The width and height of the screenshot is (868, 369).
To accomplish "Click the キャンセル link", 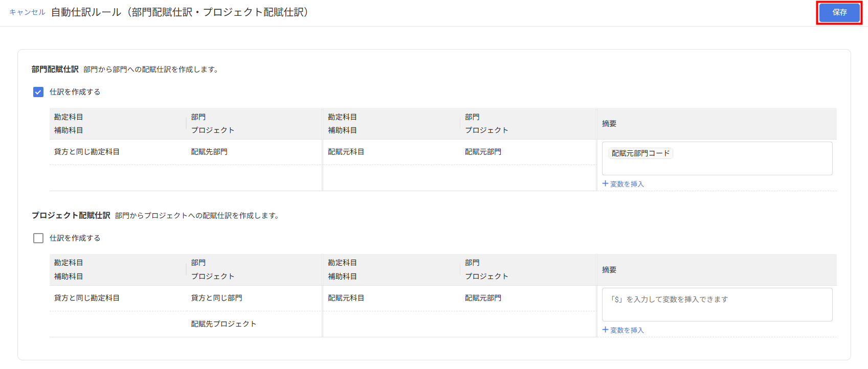I will (27, 12).
